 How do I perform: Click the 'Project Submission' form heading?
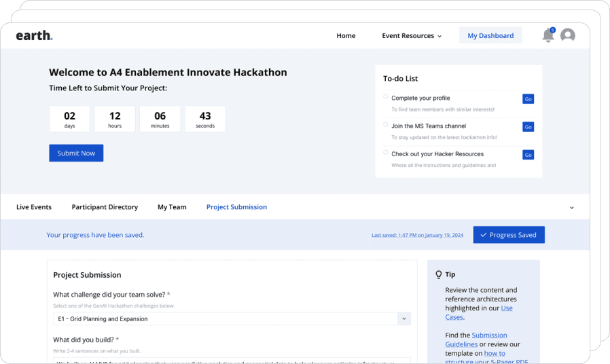[87, 275]
